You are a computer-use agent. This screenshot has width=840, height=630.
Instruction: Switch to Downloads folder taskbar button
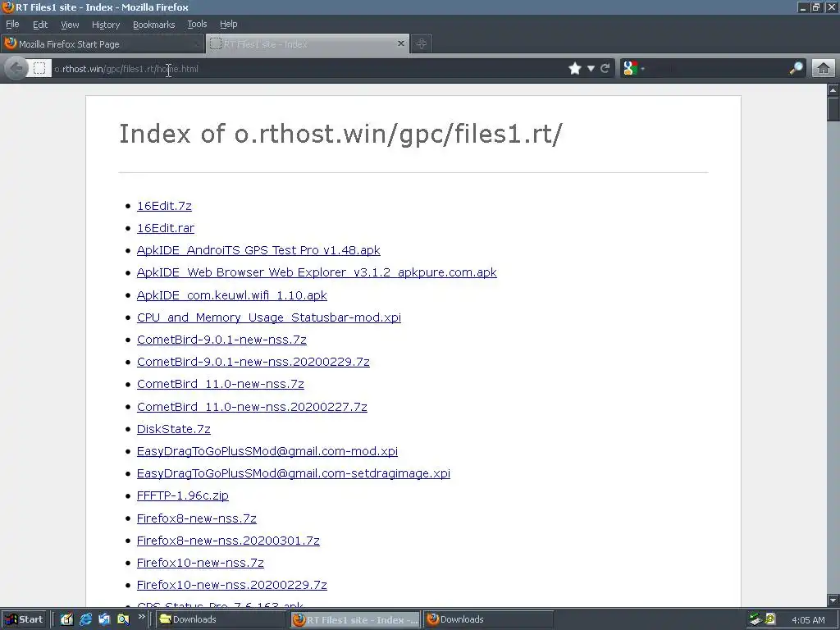221,619
